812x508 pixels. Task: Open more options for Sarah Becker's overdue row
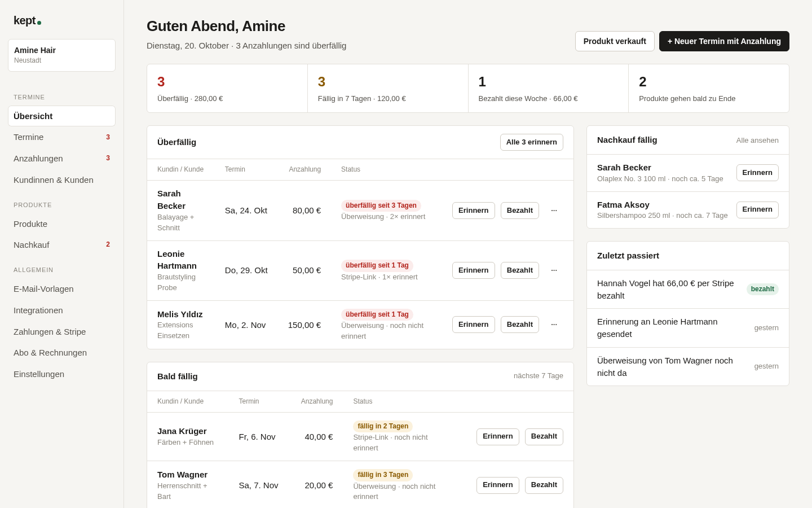tap(554, 211)
